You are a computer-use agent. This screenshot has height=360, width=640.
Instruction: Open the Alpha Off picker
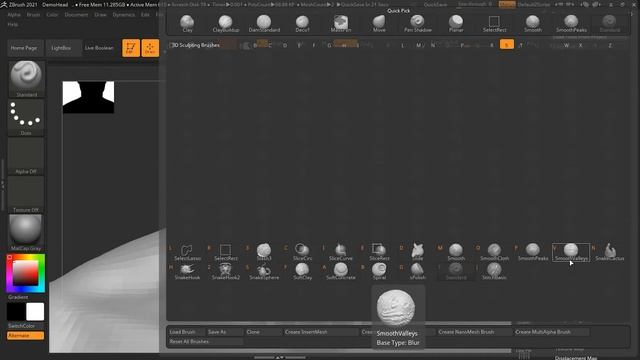[26, 156]
